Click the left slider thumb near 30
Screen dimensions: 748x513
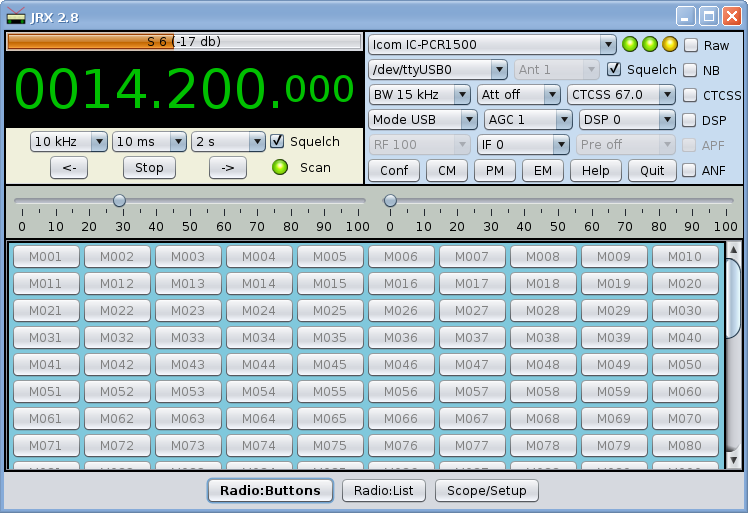click(x=119, y=201)
